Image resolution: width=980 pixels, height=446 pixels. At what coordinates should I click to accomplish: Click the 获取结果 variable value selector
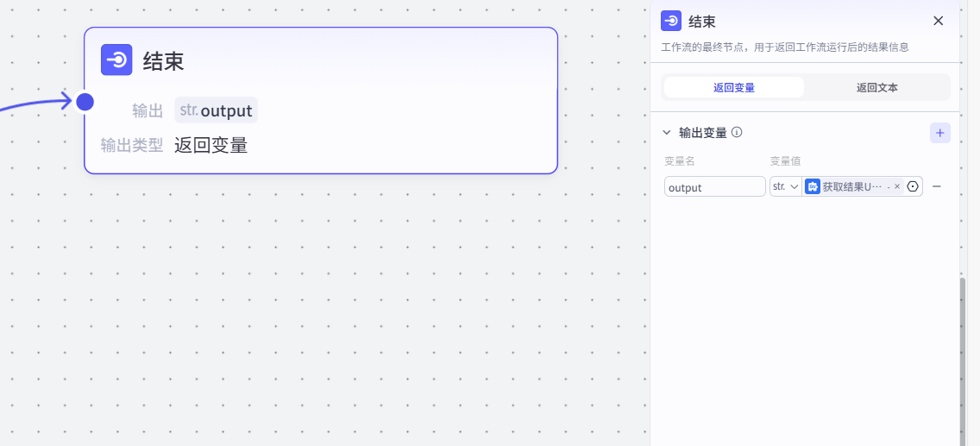pos(852,186)
